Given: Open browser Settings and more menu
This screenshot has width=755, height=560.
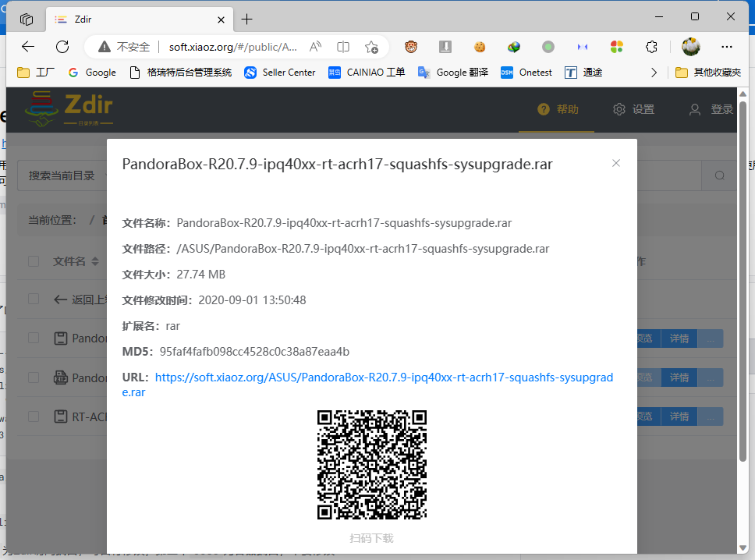Looking at the screenshot, I should coord(727,47).
